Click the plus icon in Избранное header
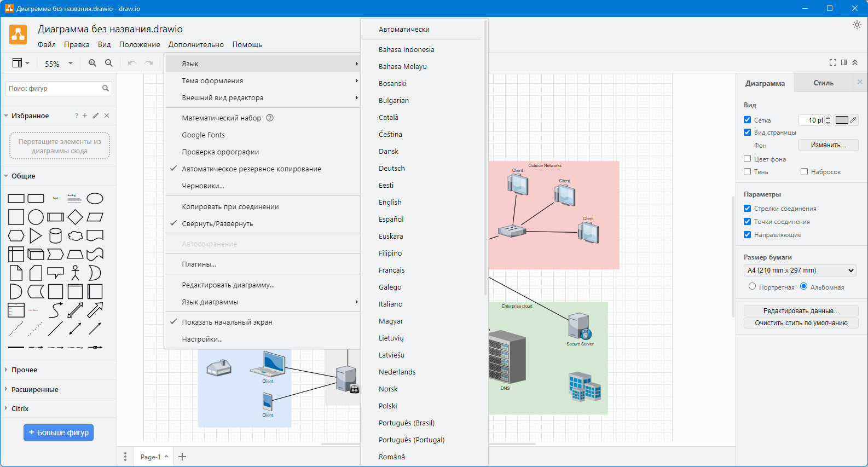The image size is (868, 467). pos(85,116)
